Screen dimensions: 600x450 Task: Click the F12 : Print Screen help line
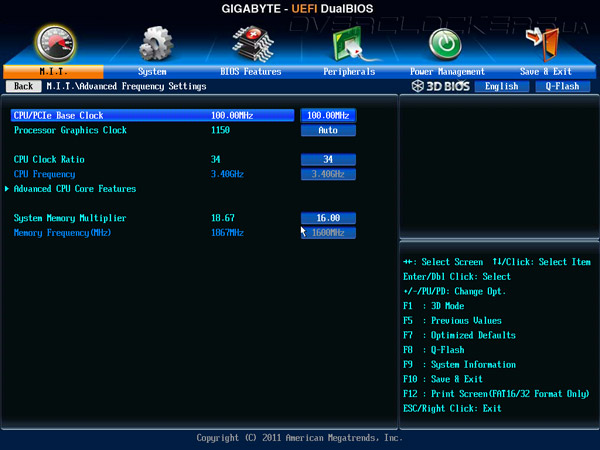click(496, 394)
